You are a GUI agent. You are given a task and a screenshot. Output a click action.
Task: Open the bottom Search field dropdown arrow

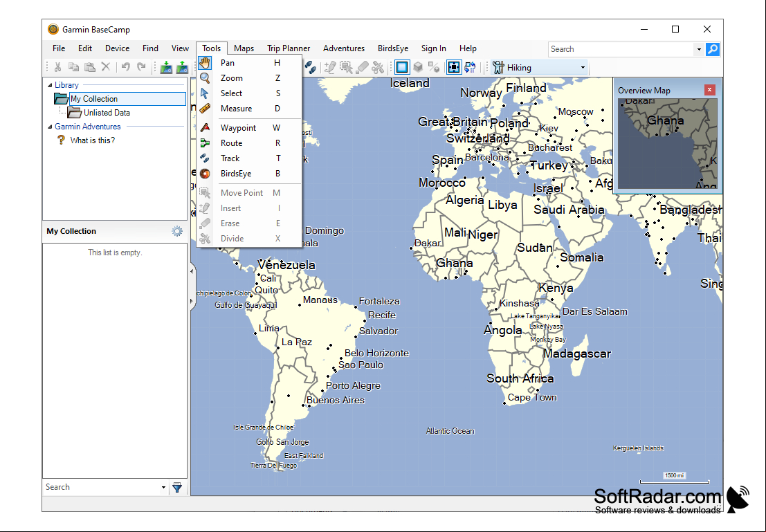(x=163, y=487)
